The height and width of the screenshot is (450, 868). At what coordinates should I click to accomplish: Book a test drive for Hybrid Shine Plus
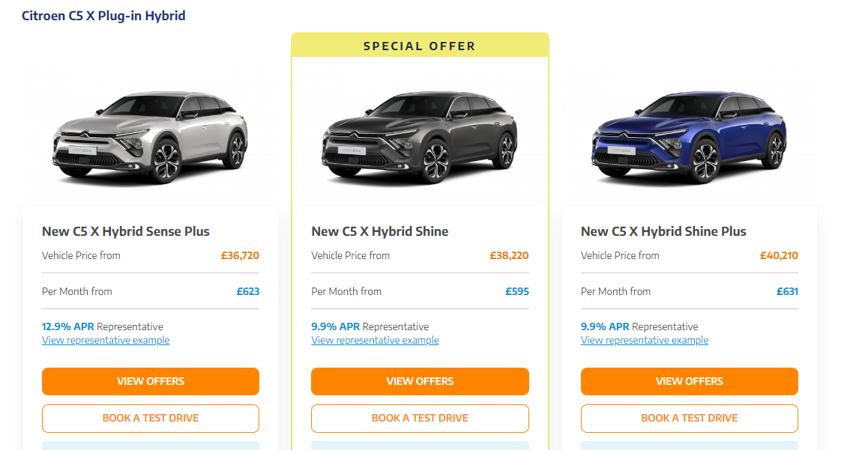(x=689, y=418)
